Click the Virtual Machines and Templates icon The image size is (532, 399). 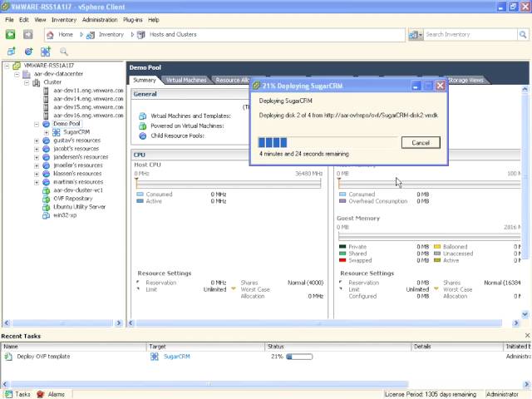[x=142, y=116]
